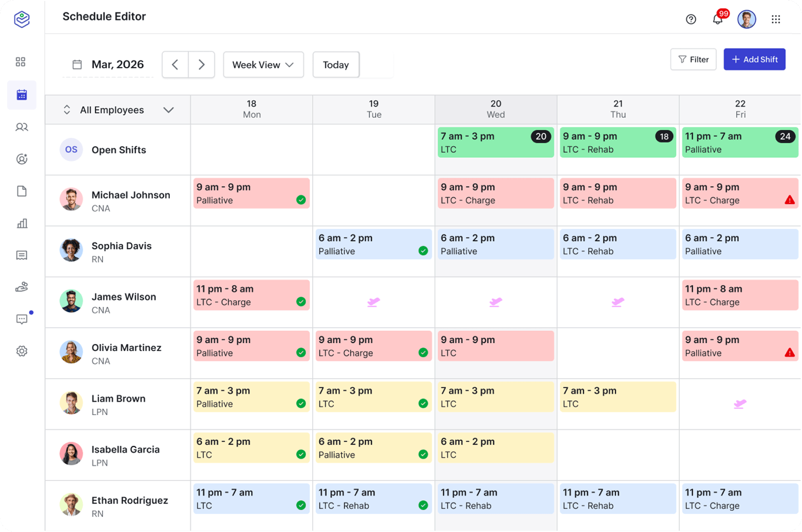The image size is (802, 532).
Task: Click the Add Shift button
Action: 754,59
